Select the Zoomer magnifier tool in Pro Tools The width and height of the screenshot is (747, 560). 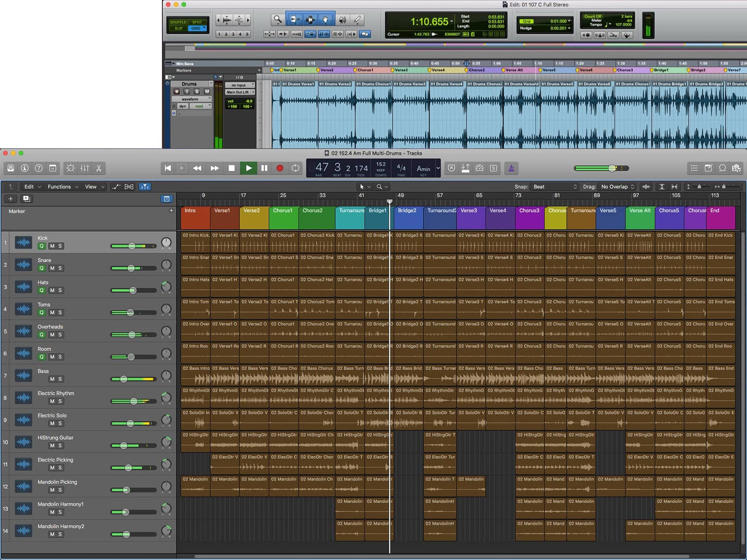[277, 20]
